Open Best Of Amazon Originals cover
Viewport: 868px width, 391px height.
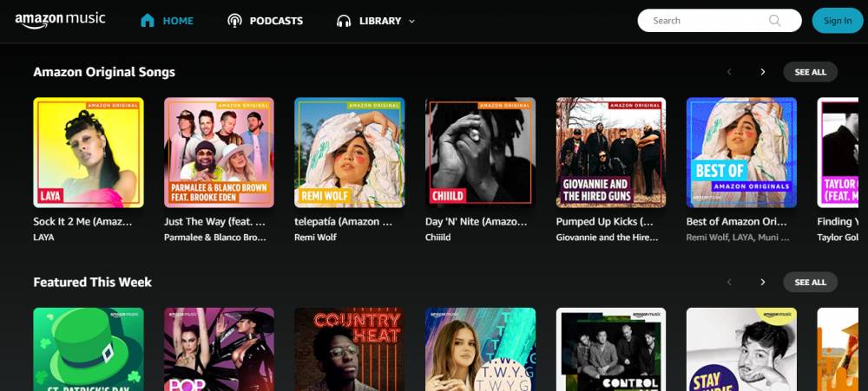(741, 153)
